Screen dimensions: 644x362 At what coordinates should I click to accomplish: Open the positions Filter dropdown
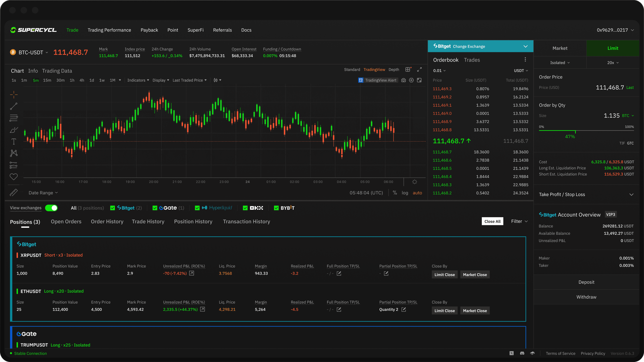519,221
